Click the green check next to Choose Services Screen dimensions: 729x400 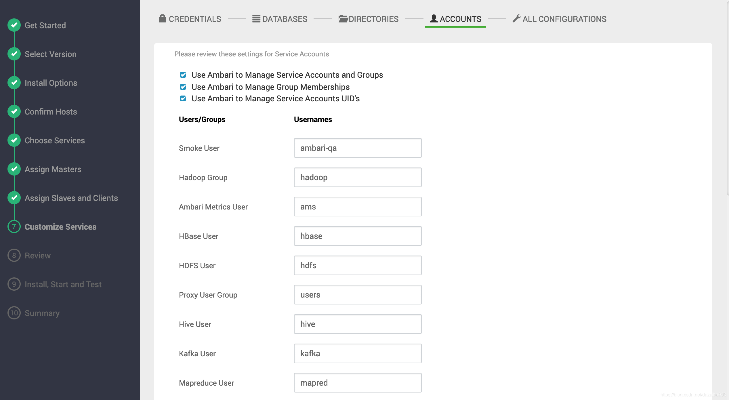14,141
